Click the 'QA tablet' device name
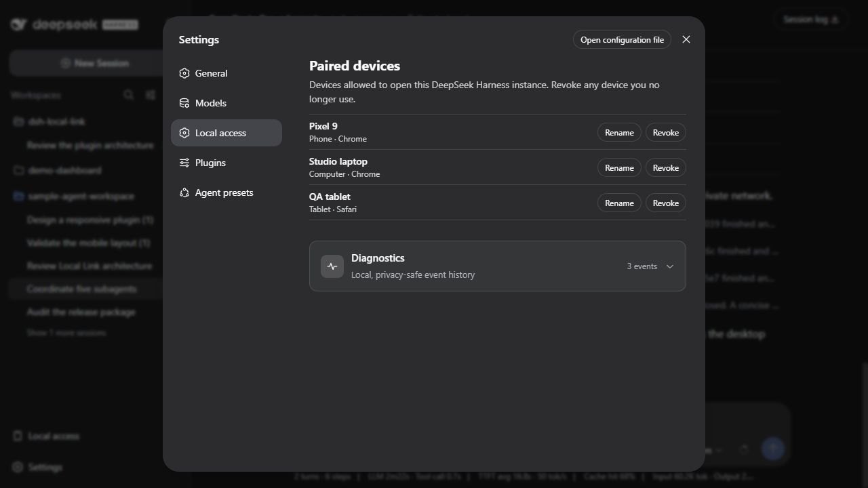Image resolution: width=868 pixels, height=488 pixels. 330,197
